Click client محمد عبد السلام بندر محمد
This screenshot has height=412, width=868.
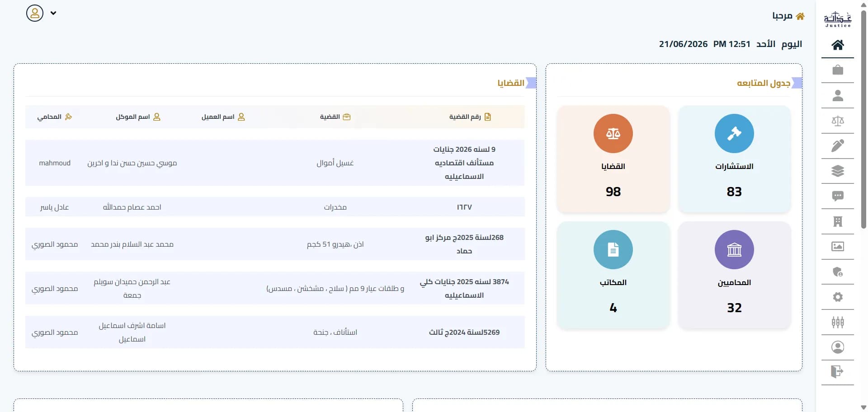[x=132, y=244]
